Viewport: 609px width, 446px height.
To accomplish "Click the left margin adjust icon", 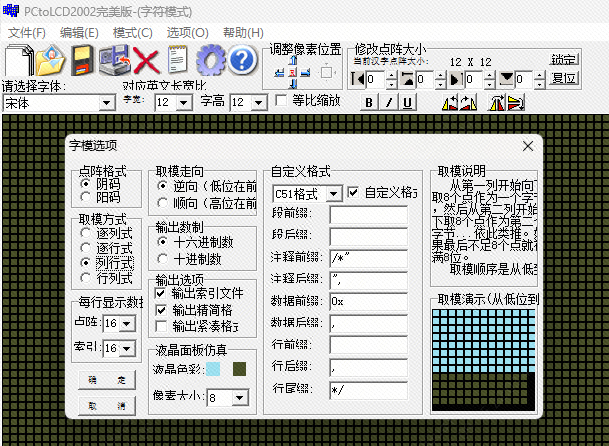I will tap(358, 79).
